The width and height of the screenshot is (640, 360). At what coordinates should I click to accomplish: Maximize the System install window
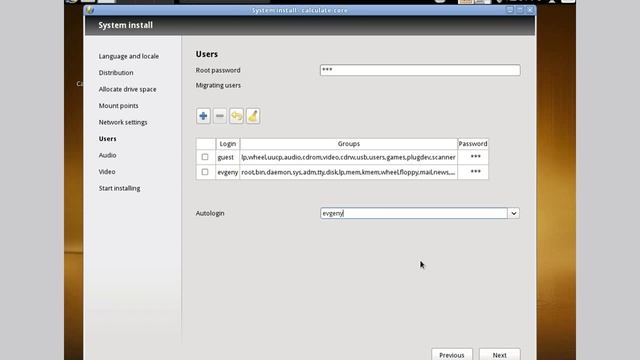[520, 10]
